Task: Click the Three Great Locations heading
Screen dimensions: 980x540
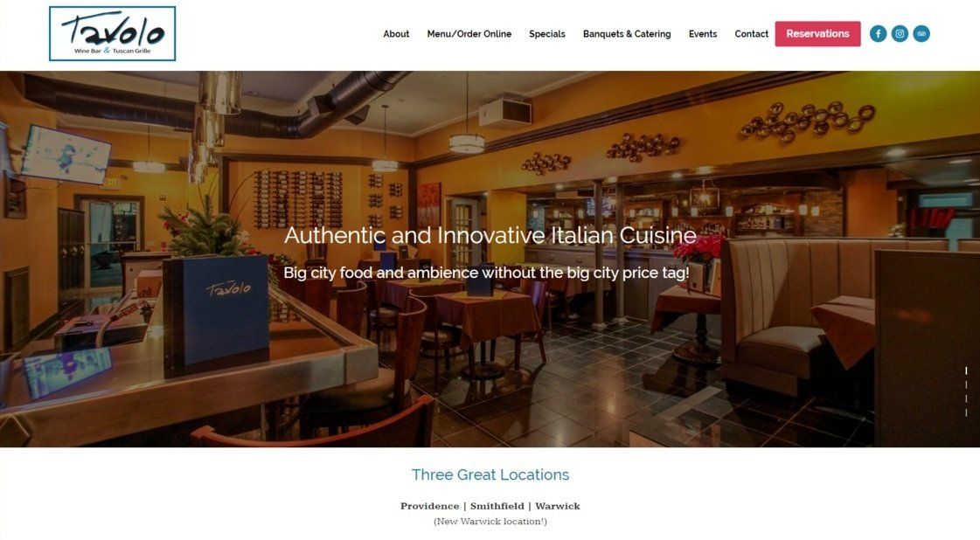Action: coord(490,474)
